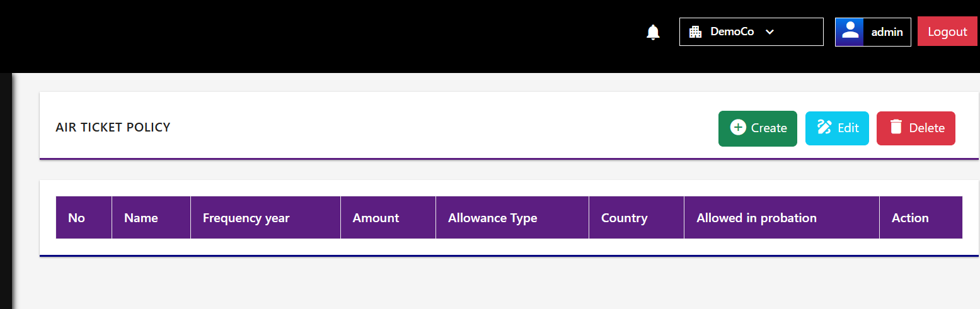Open the admin profile menu
980x309 pixels.
pyautogui.click(x=873, y=32)
